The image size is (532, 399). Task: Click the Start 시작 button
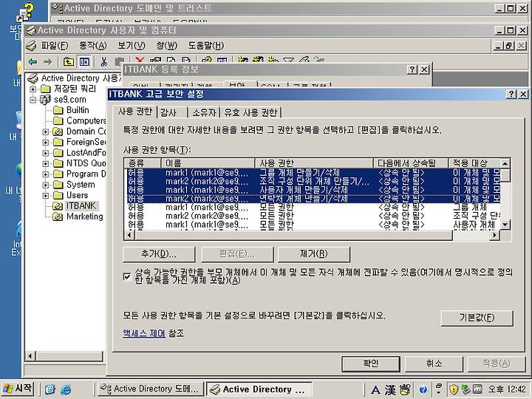18,389
